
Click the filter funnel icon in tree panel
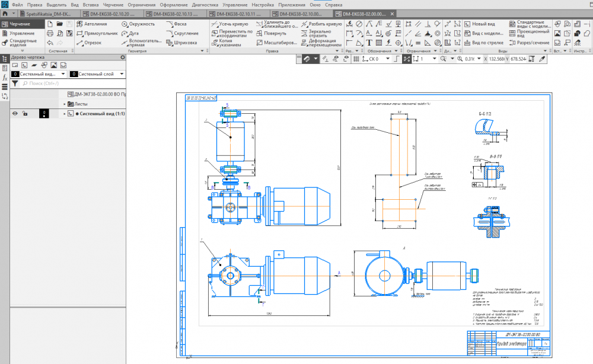click(x=15, y=84)
